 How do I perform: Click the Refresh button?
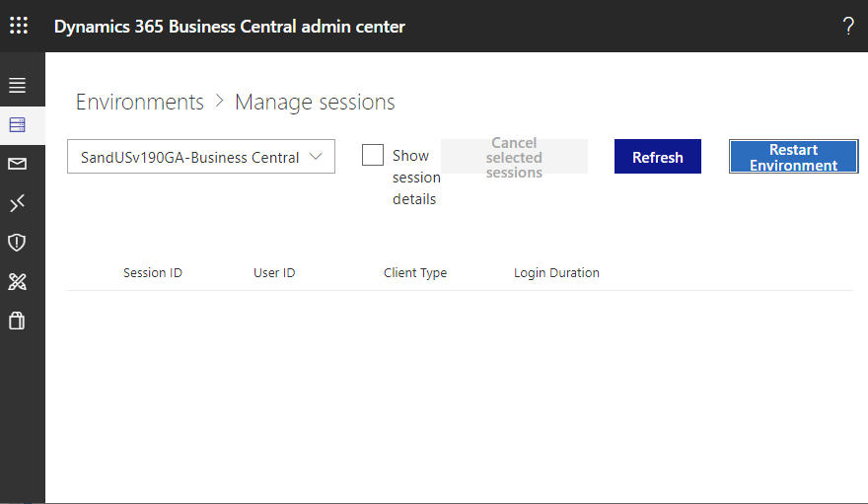(x=658, y=157)
